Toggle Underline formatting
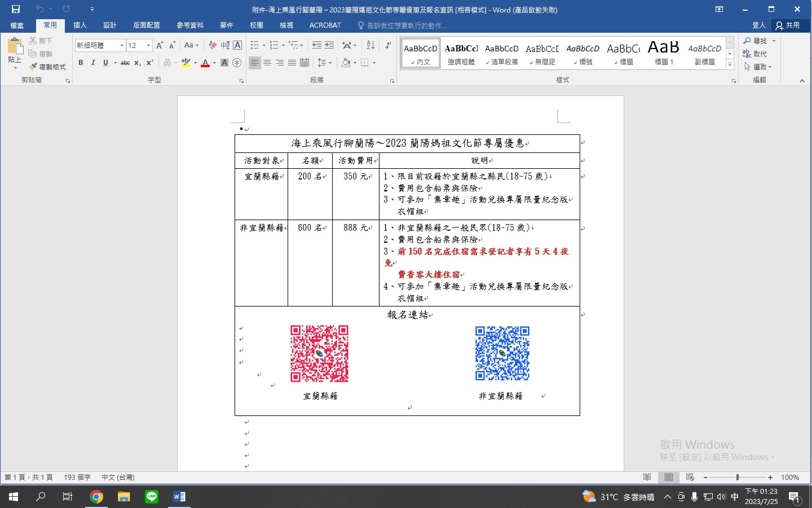Screen dimensions: 812x508 click(x=105, y=63)
